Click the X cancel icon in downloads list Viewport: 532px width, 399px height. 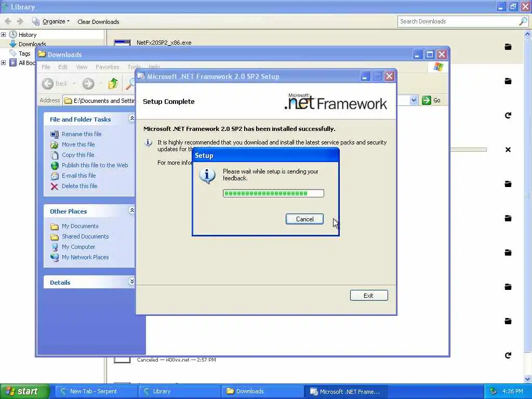pos(508,150)
